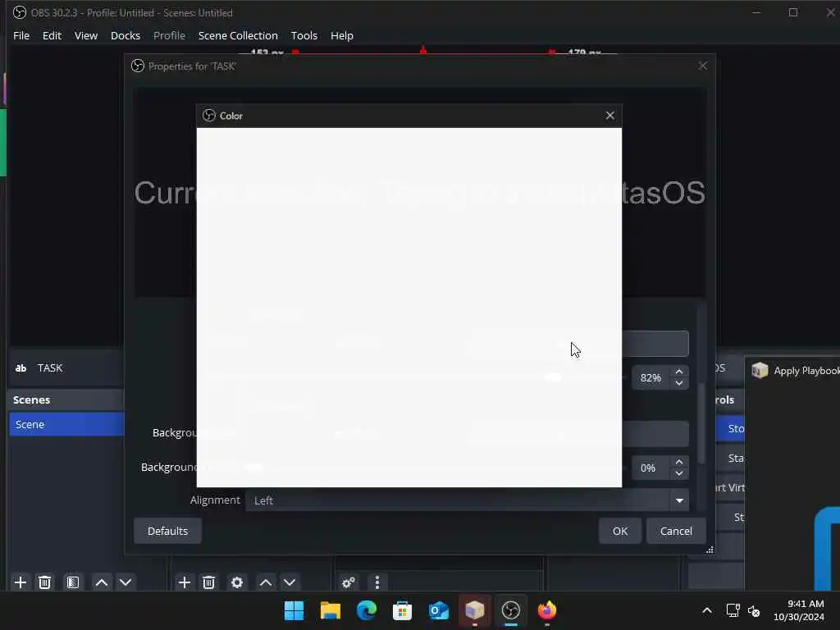This screenshot has height=630, width=840.
Task: Move source down in Sources toolbar
Action: click(290, 582)
